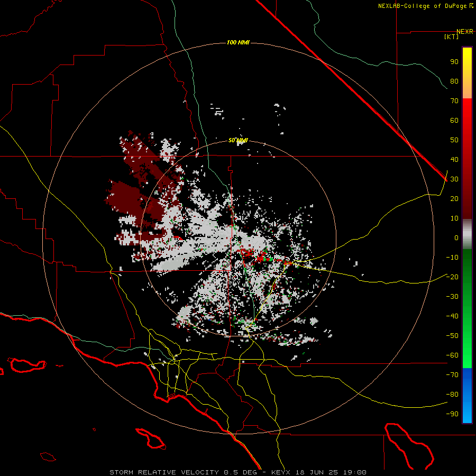Click the NEXLAB-College of DuPage credit text

coord(425,6)
